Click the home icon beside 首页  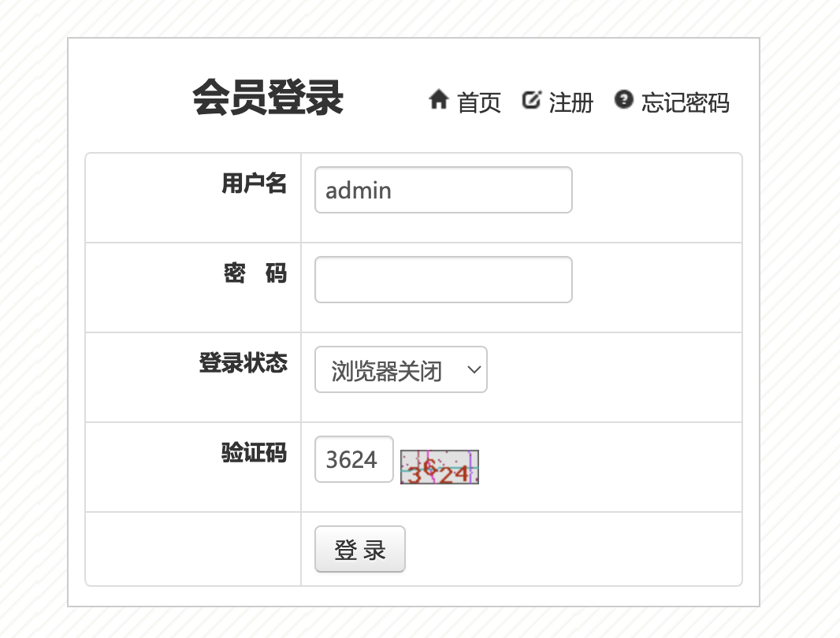point(438,100)
